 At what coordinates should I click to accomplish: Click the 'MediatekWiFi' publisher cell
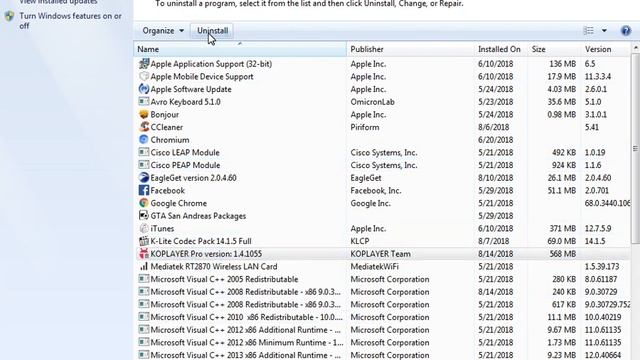[374, 266]
